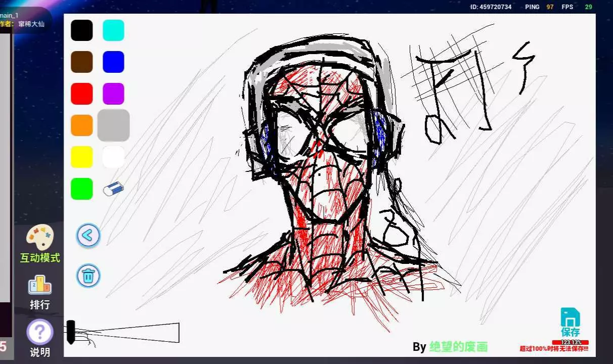Click the 排行 label
The width and height of the screenshot is (613, 364).
[40, 305]
